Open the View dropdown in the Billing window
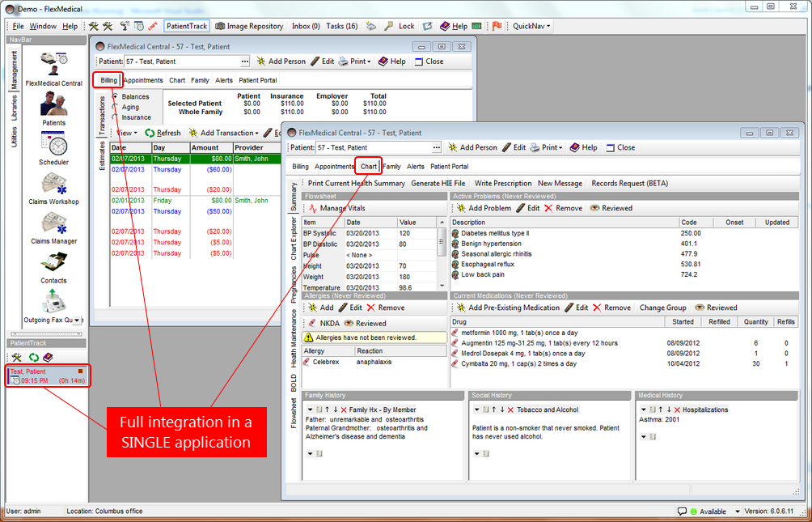 point(126,134)
